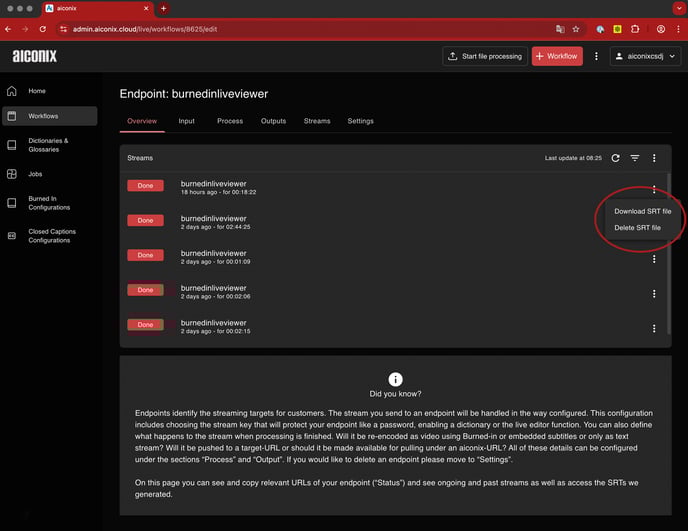This screenshot has height=531, width=688.
Task: Refresh the Streams list
Action: (615, 158)
